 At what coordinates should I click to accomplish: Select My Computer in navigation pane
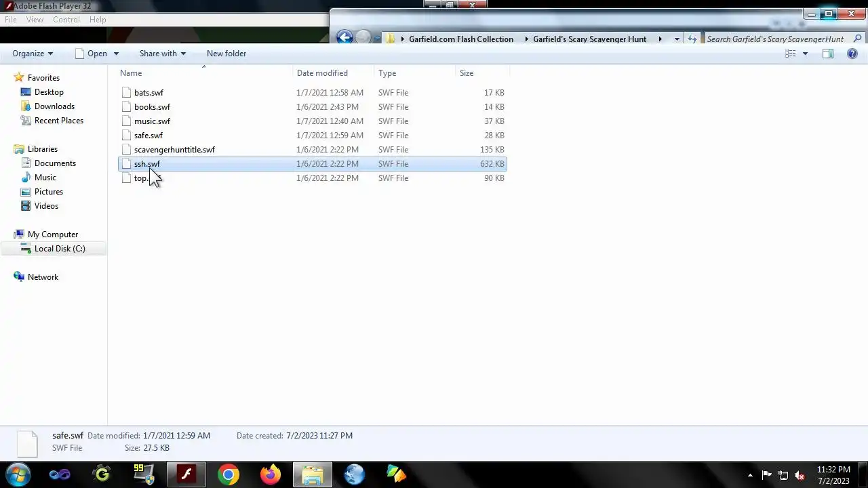(x=53, y=235)
